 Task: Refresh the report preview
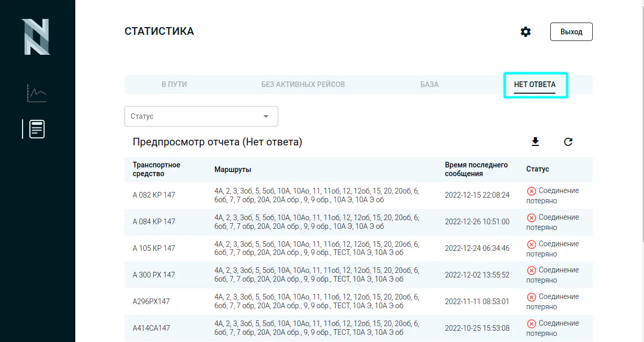point(568,142)
